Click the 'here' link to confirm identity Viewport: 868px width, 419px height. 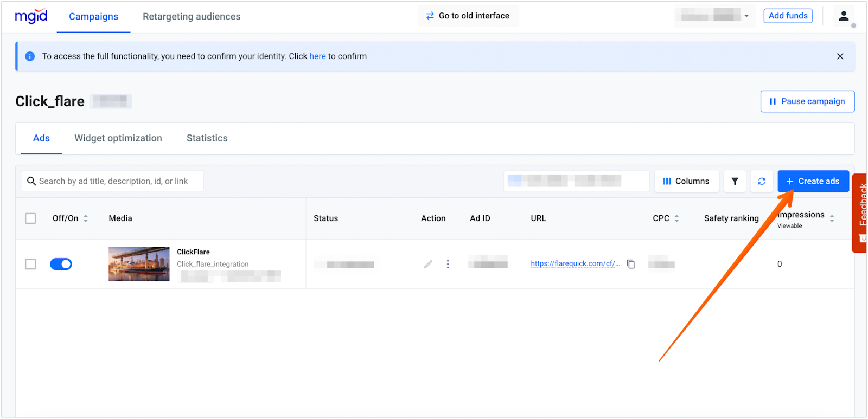pos(317,56)
